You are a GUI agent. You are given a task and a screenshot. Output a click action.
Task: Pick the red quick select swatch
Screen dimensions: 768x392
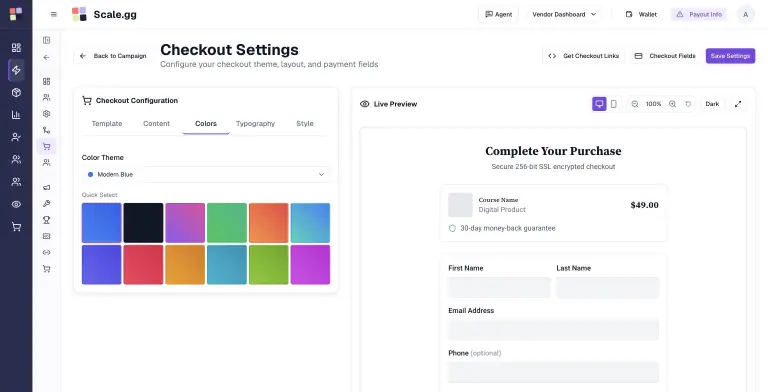pos(144,265)
